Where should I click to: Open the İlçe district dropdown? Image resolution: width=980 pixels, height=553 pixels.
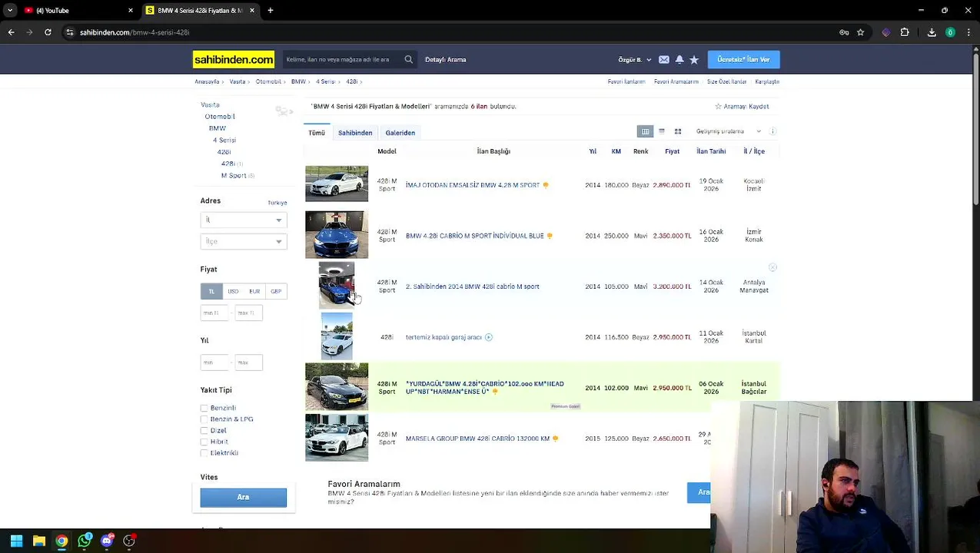tap(244, 242)
